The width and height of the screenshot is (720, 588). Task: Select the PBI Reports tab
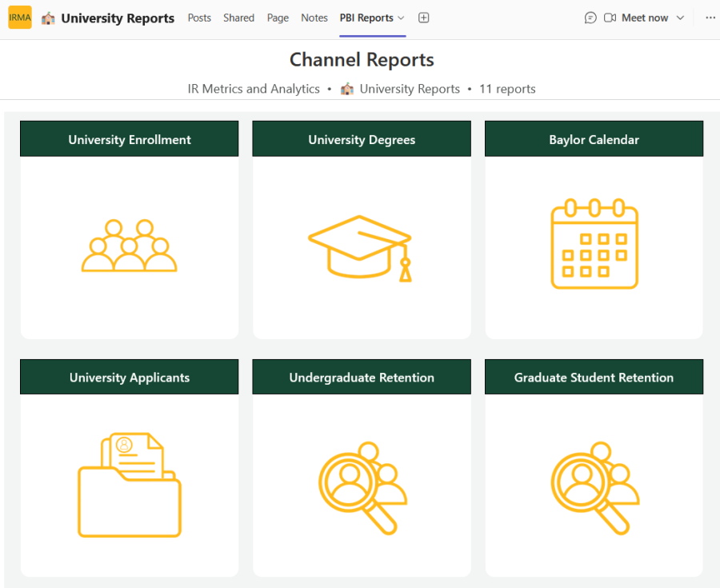coord(366,18)
